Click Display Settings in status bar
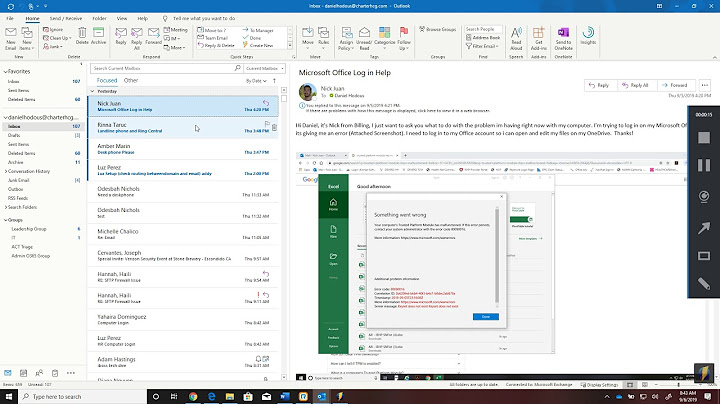Viewport: 720px width, 404px height. [599, 385]
